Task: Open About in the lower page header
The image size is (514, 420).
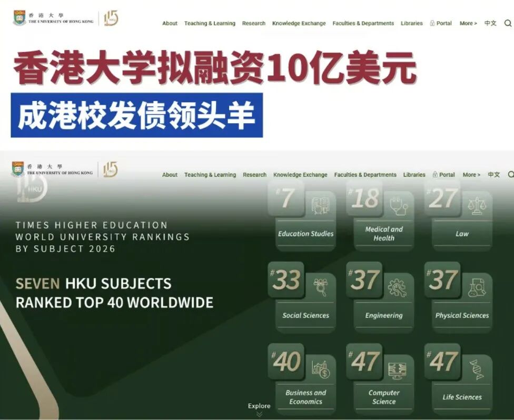Action: point(170,175)
